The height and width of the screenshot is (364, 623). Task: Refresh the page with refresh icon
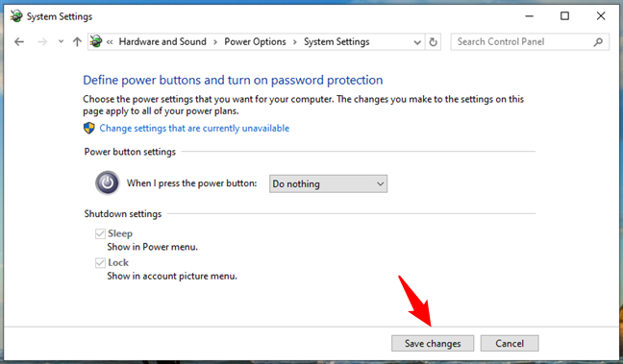click(433, 41)
